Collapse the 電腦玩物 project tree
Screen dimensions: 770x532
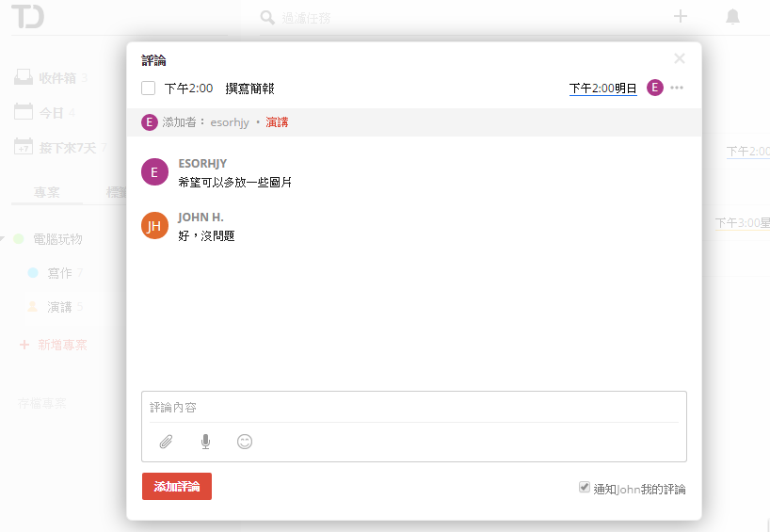[3, 239]
